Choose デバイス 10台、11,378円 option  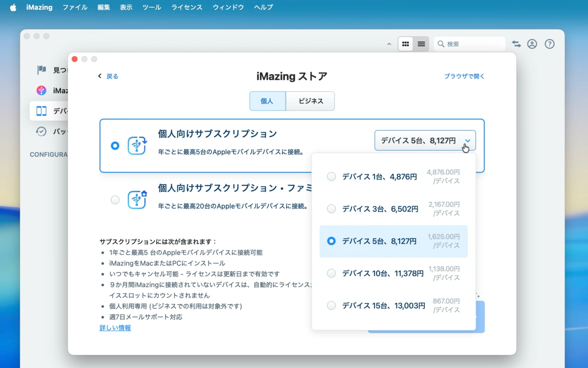point(393,273)
